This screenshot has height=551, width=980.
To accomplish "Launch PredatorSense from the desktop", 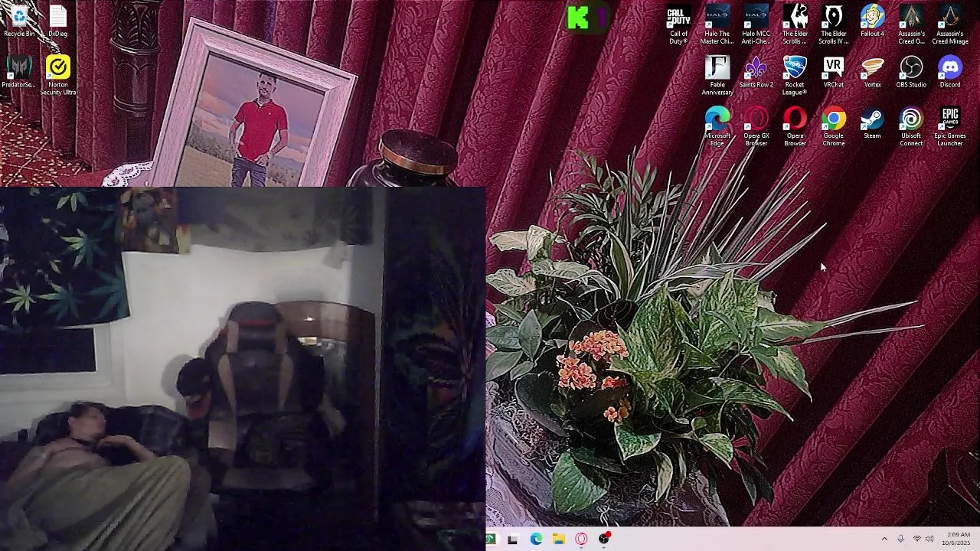I will coord(19,73).
